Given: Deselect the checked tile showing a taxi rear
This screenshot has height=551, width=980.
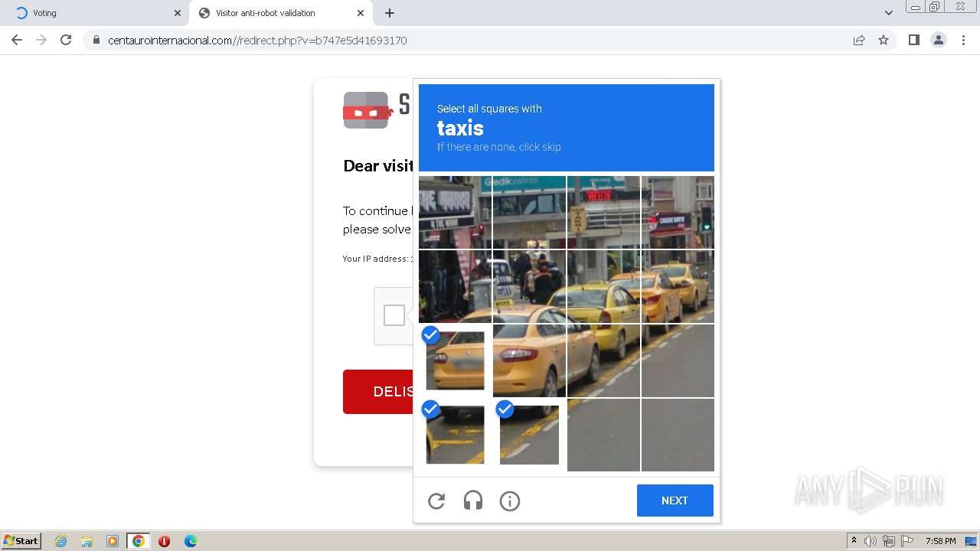Looking at the screenshot, I should [x=455, y=360].
